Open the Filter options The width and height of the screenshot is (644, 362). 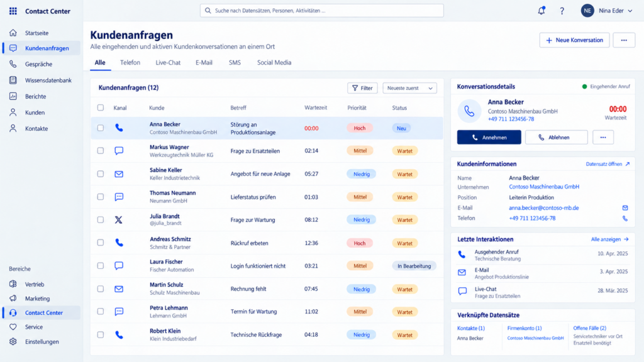click(x=362, y=88)
